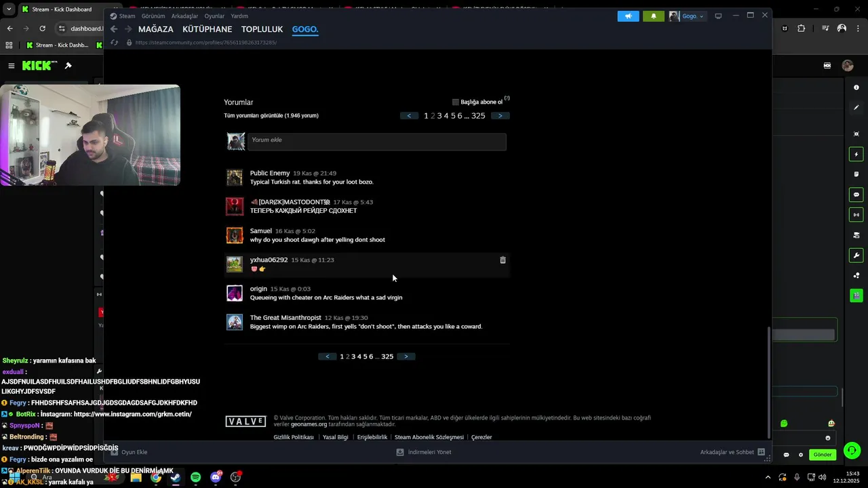Open emoji picker in Kick chat input

pyautogui.click(x=827, y=438)
